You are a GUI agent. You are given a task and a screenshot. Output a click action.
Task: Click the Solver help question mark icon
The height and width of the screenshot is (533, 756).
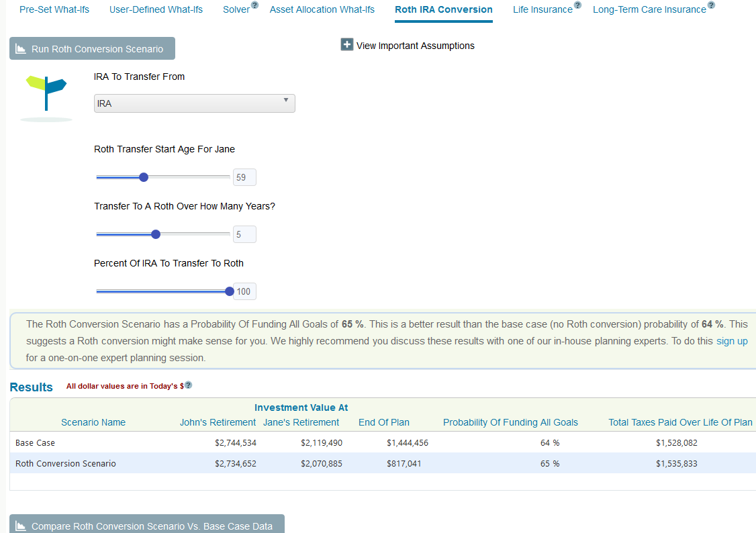click(x=254, y=5)
